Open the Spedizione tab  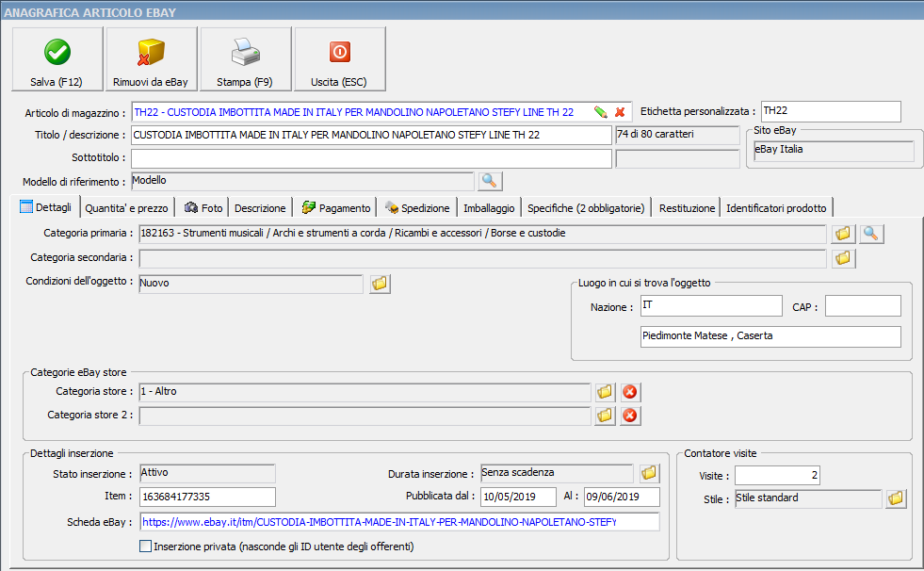pos(417,208)
